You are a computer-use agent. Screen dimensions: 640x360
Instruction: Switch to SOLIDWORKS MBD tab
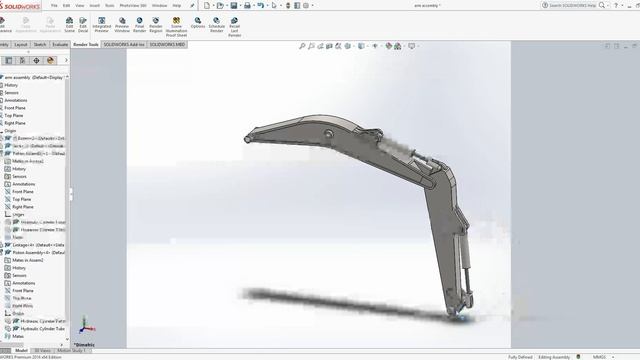(167, 44)
